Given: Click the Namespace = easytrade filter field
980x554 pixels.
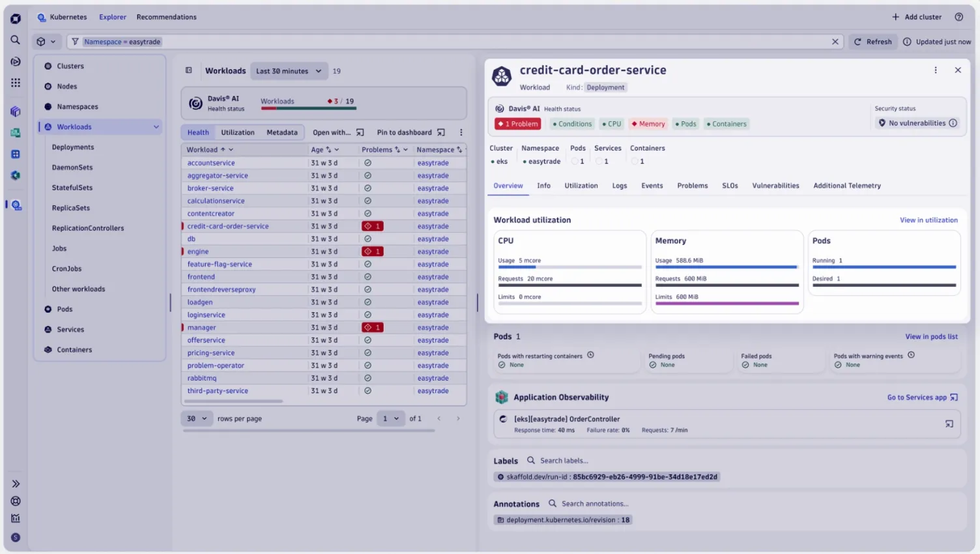Looking at the screenshot, I should [454, 42].
